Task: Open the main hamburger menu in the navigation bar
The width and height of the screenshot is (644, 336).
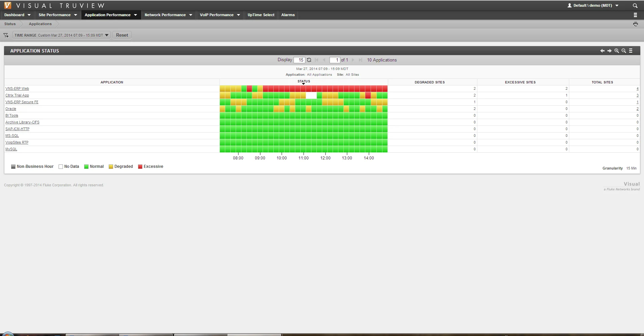Action: click(635, 15)
